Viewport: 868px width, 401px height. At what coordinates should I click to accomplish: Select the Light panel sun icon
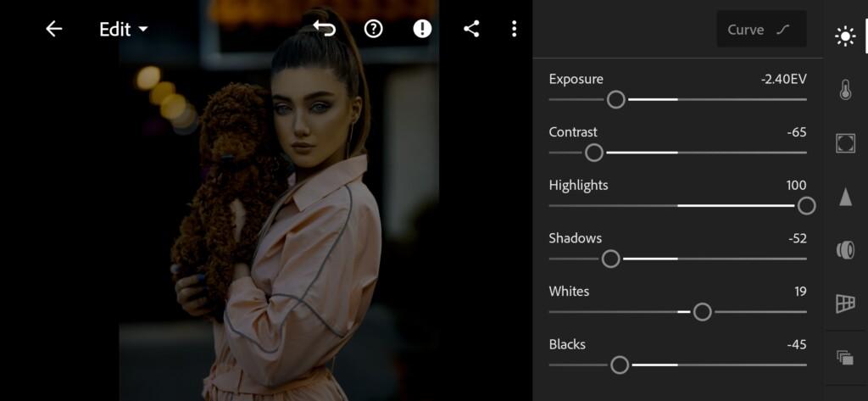coord(845,36)
